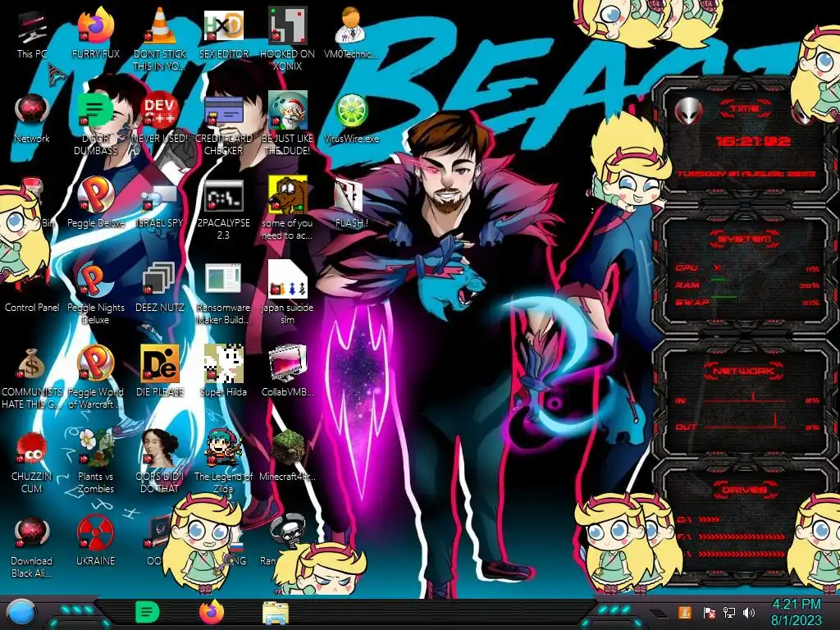Image resolution: width=840 pixels, height=630 pixels.
Task: Click the TIME widget header
Action: 745,109
